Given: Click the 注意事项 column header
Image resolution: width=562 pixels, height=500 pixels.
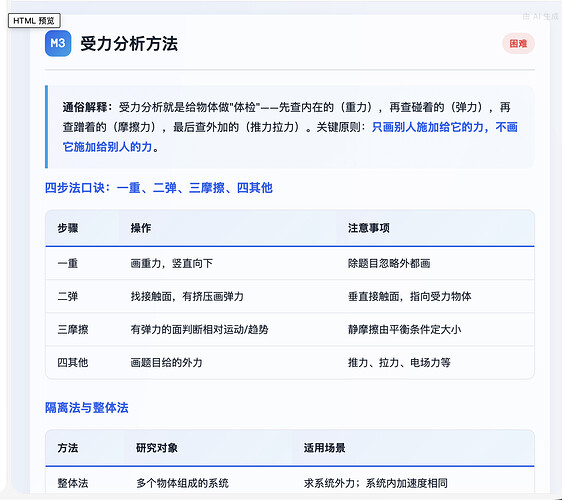Looking at the screenshot, I should (x=369, y=228).
